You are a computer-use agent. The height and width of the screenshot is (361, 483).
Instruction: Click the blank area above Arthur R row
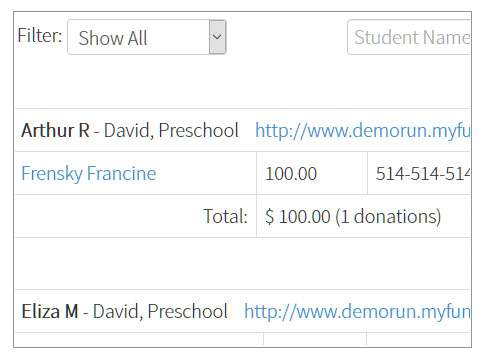pos(242,82)
